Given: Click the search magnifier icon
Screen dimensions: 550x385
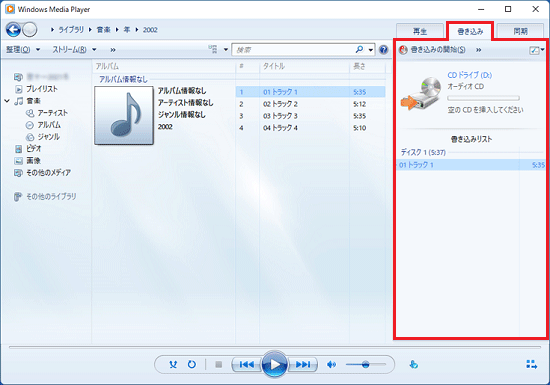Looking at the screenshot, I should coord(359,49).
